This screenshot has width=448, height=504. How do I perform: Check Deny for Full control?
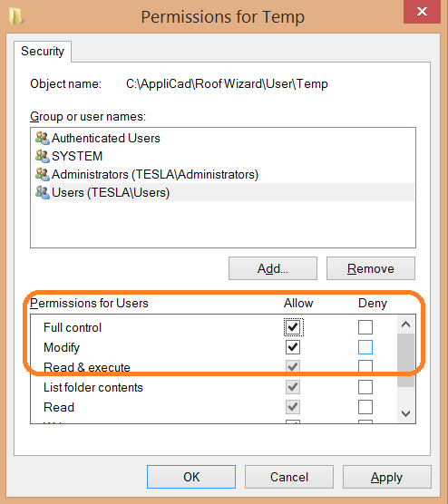[365, 327]
